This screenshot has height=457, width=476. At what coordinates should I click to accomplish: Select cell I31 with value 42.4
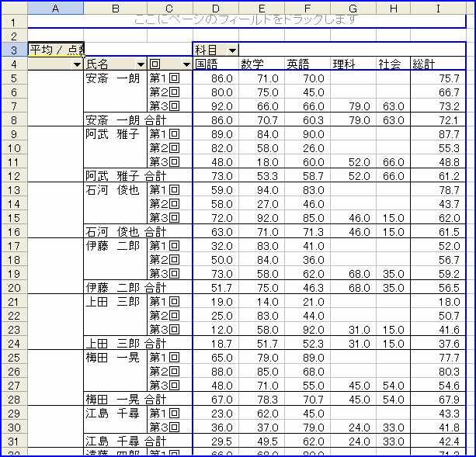[438, 441]
